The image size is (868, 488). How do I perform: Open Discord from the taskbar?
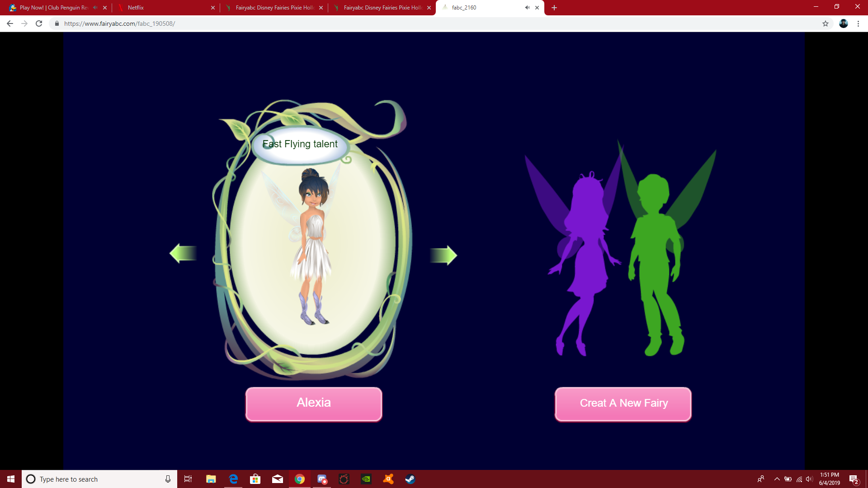(322, 479)
